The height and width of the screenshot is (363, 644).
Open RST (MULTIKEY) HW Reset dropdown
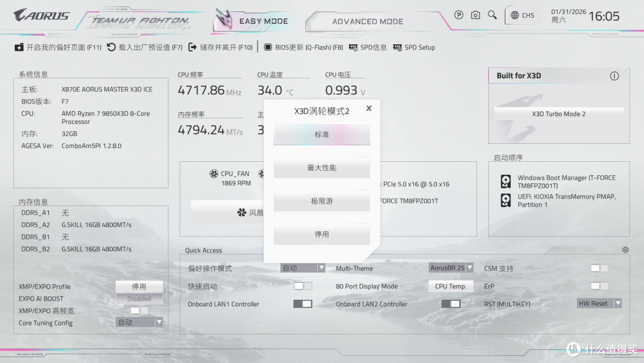pyautogui.click(x=599, y=303)
